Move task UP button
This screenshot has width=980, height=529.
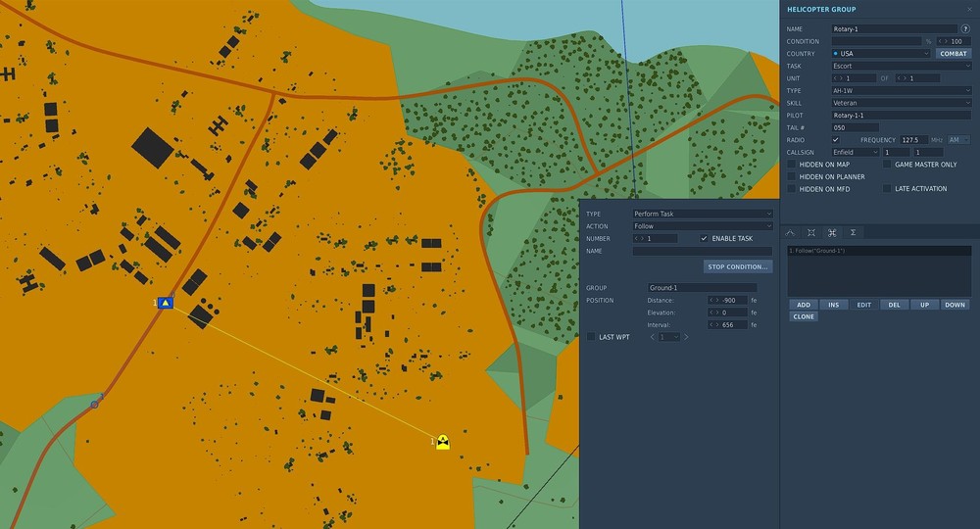tap(924, 305)
